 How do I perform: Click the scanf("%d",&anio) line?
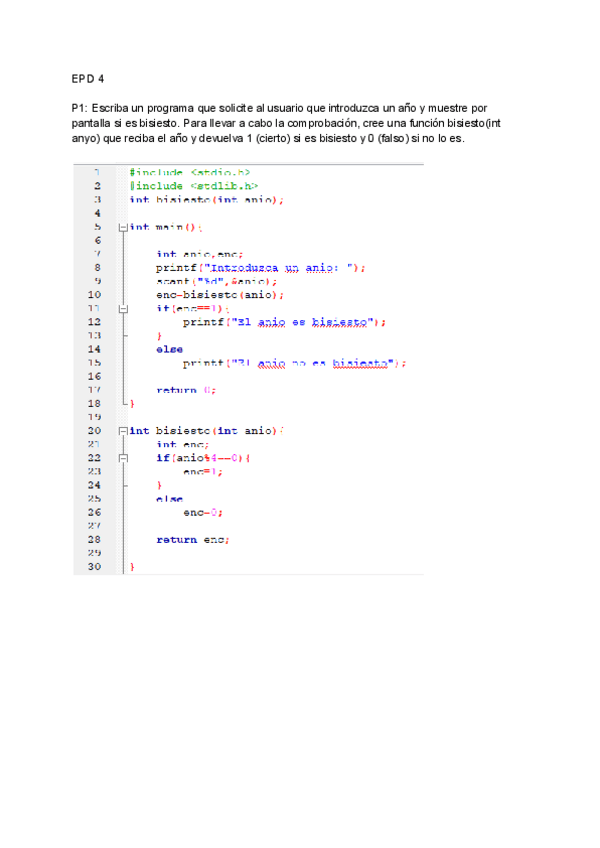pyautogui.click(x=216, y=282)
